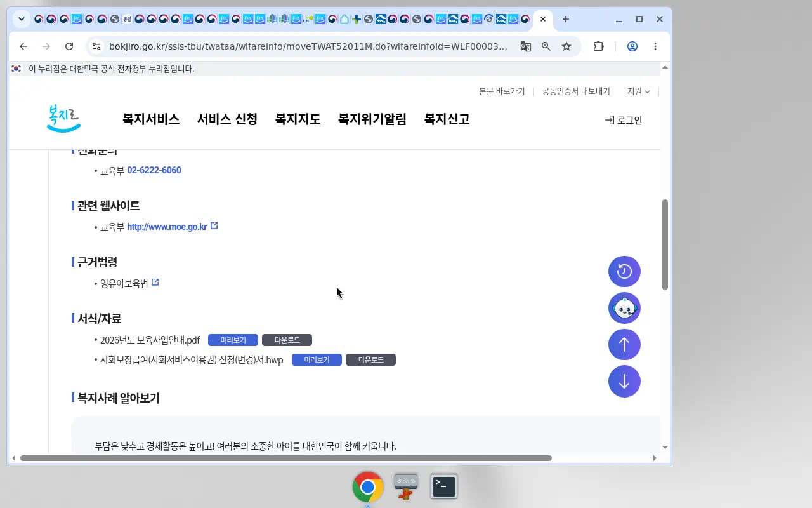Open Chrome three-dot menu
The width and height of the screenshot is (812, 508).
point(655,46)
